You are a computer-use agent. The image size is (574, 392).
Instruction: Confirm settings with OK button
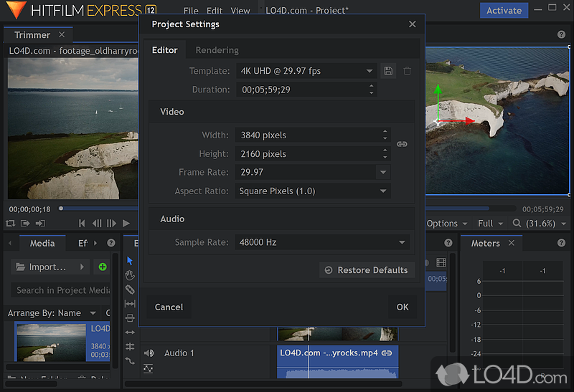pos(403,307)
